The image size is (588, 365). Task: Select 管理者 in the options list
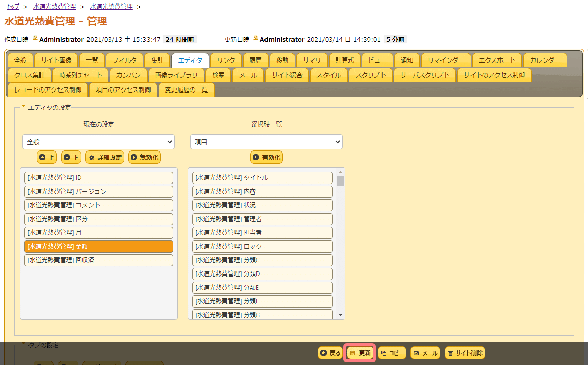(x=262, y=219)
